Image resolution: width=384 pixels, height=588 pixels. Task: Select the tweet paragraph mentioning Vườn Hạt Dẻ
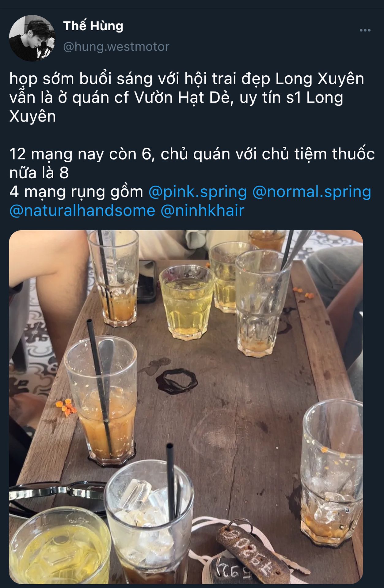click(187, 97)
